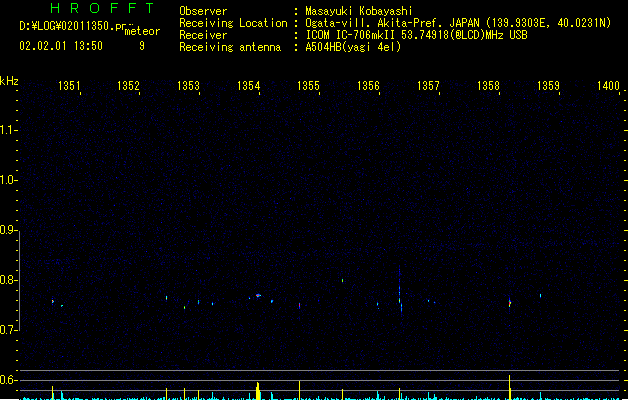
Task: Click the 0.8 kHz frequency label
Action: click(8, 280)
